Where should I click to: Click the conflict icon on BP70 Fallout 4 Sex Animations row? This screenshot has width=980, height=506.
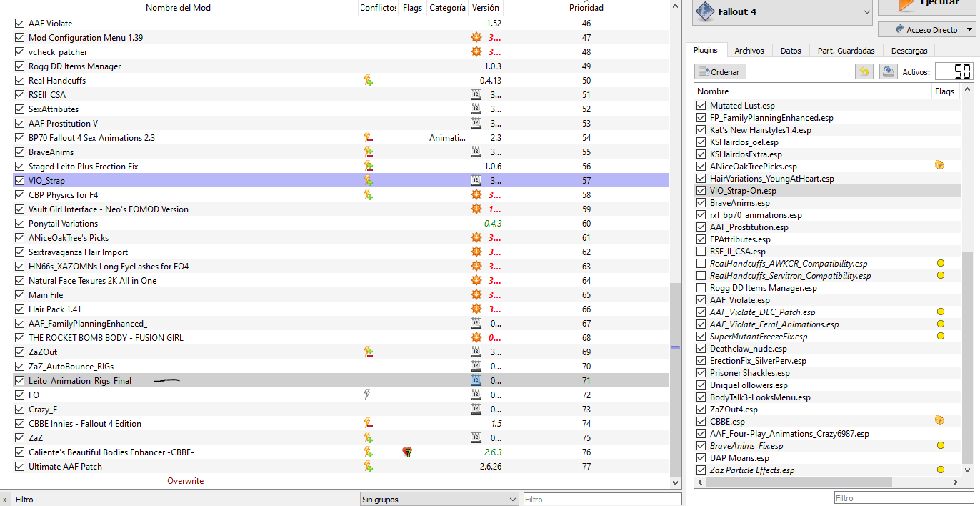368,138
